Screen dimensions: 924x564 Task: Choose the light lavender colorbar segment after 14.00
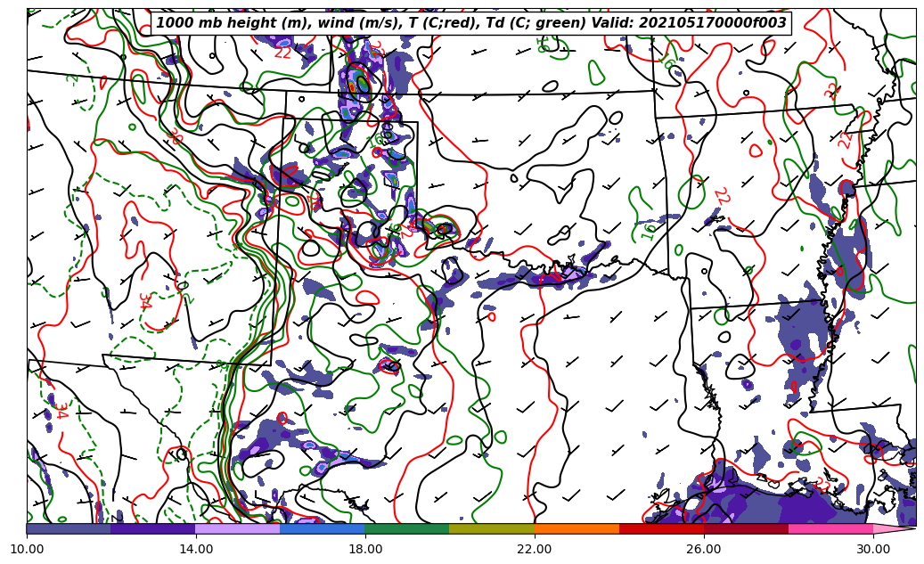[x=238, y=528]
